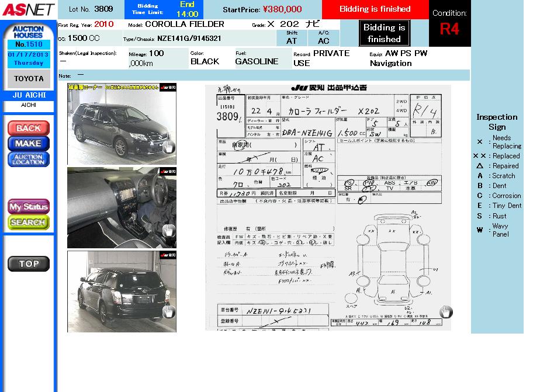Click the ASNET logo
Viewport: 540px width, 392px height.
[27, 9]
